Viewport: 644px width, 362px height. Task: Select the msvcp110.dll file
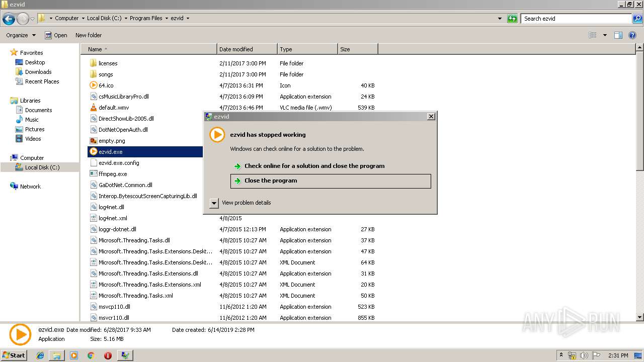point(114,307)
